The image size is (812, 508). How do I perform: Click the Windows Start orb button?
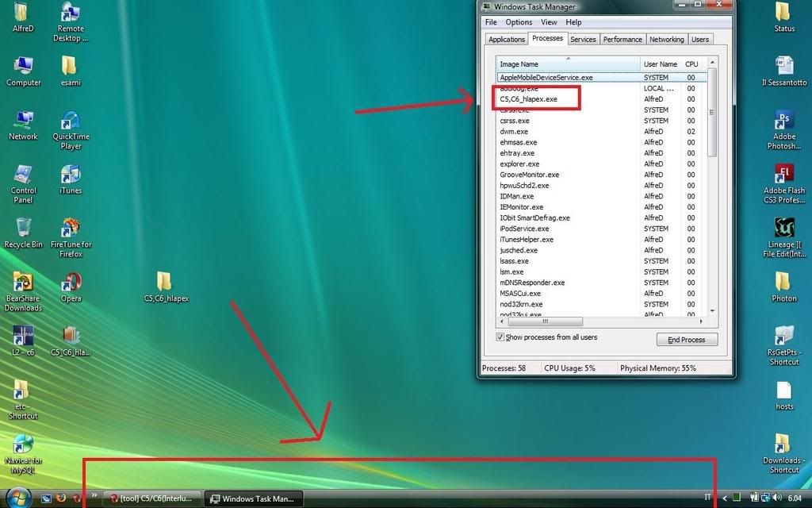(x=17, y=497)
